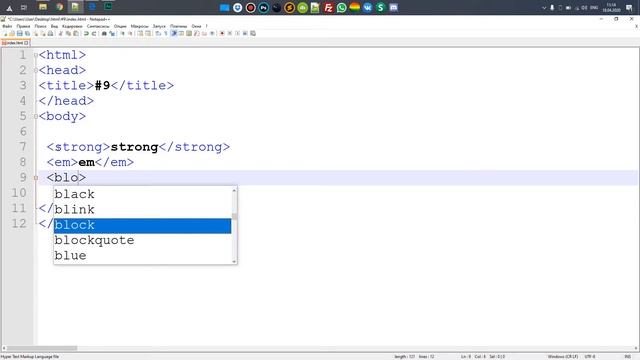
Task: Open the Replace dialog toolbar icon
Action: pyautogui.click(x=112, y=33)
